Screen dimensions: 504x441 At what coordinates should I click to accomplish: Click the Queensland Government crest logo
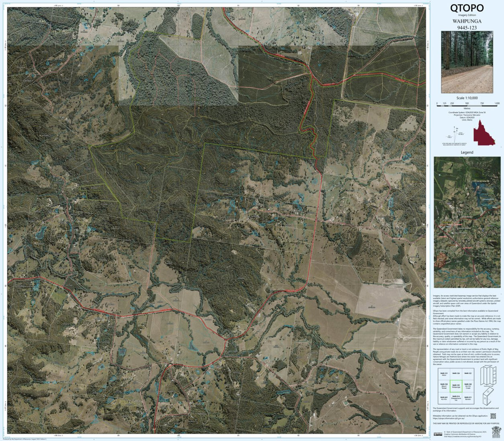[496, 431]
